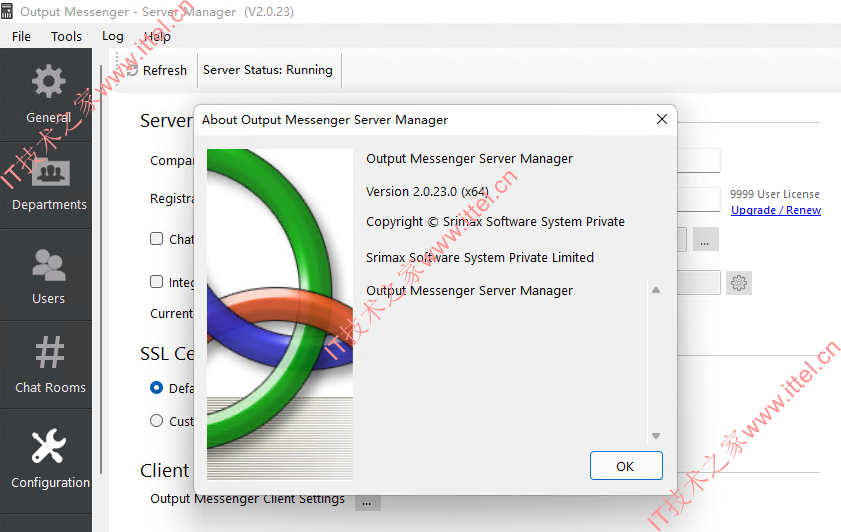Click the 9999 User License text
The height and width of the screenshot is (532, 841).
pos(774,194)
